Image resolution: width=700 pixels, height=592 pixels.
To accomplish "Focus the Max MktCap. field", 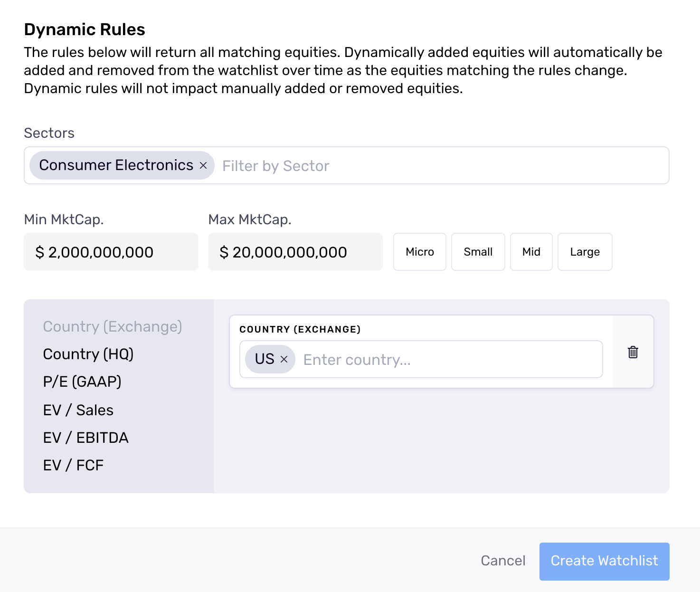I will click(x=295, y=252).
